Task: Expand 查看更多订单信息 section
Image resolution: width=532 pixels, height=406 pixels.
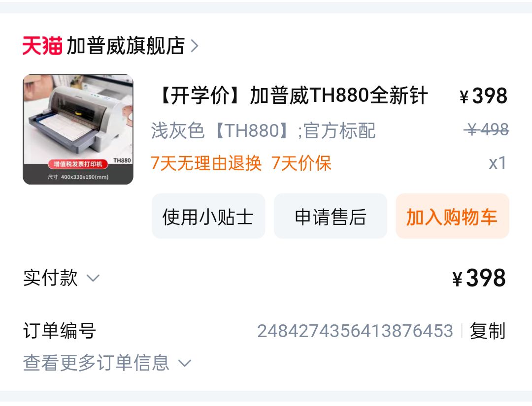Action: pos(107,363)
